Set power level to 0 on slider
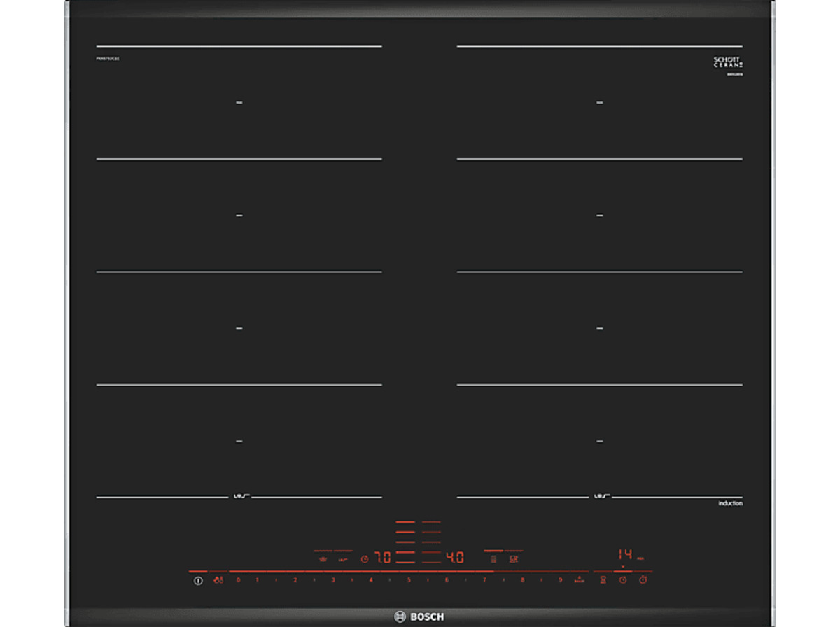 pyautogui.click(x=238, y=580)
